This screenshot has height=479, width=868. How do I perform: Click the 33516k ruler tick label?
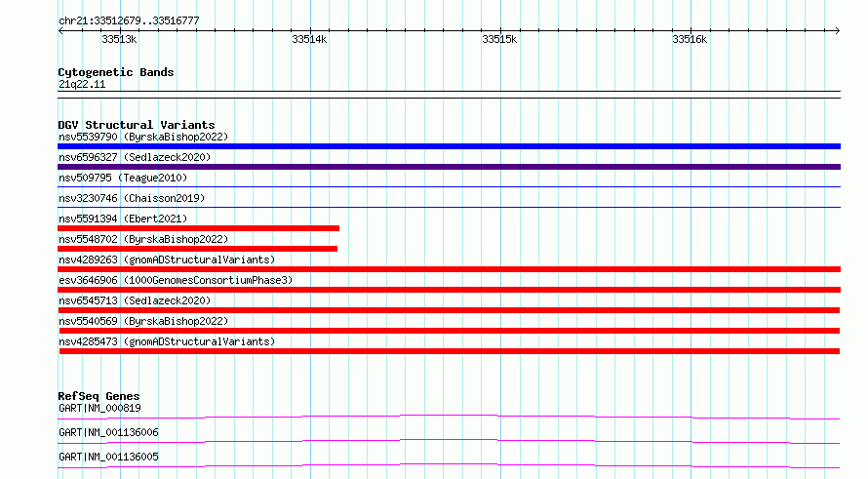click(x=690, y=39)
